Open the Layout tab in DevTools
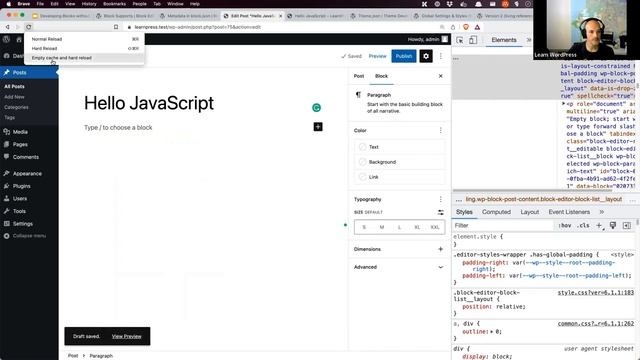This screenshot has width=640, height=360. pyautogui.click(x=529, y=212)
